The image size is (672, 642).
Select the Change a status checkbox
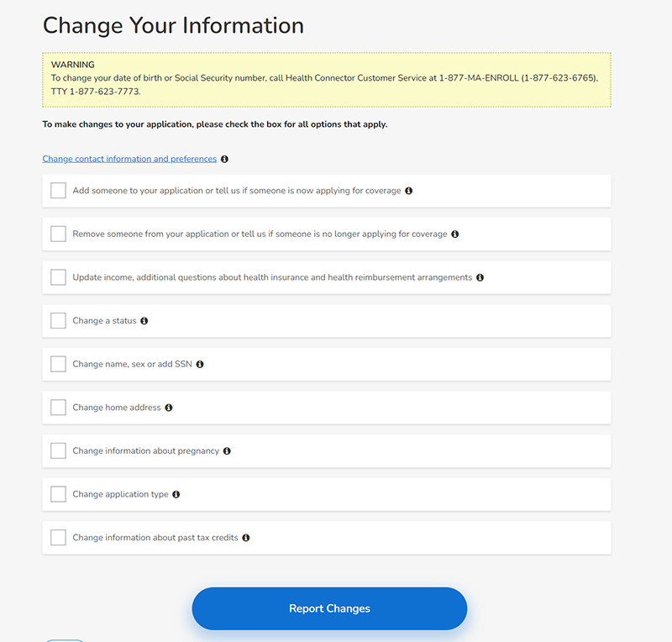pos(58,320)
